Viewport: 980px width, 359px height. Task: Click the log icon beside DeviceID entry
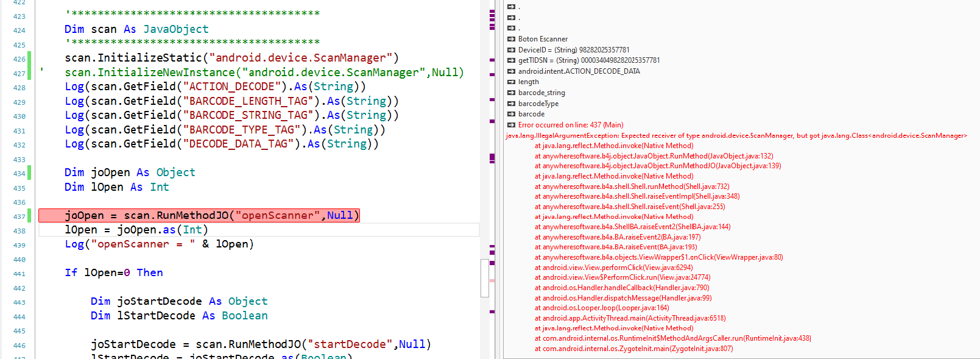[x=511, y=50]
